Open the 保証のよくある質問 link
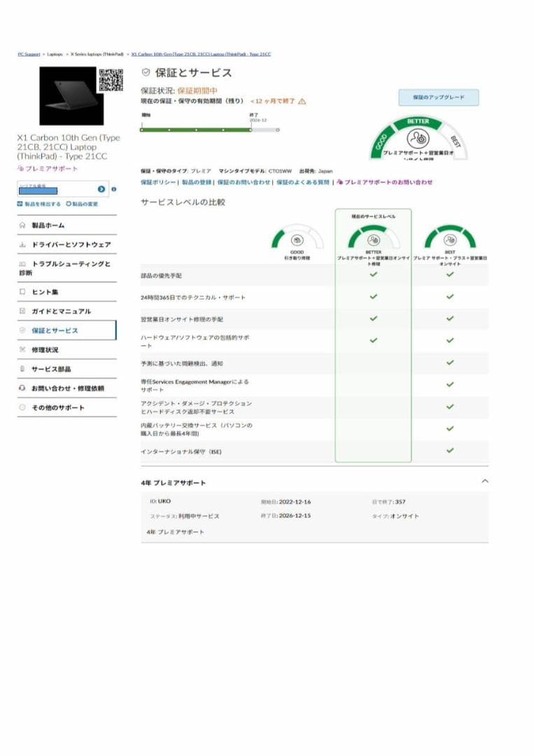This screenshot has width=534, height=756. (302, 182)
